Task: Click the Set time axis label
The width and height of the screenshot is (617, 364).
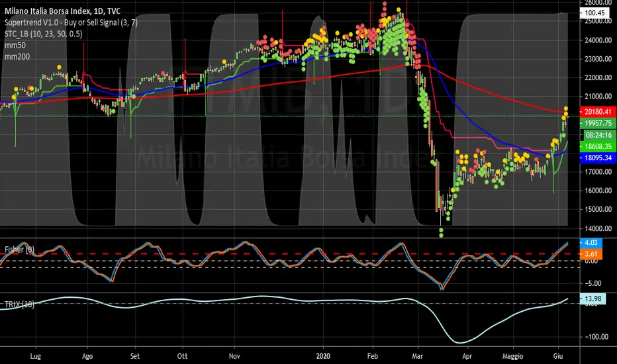Action: click(x=135, y=356)
